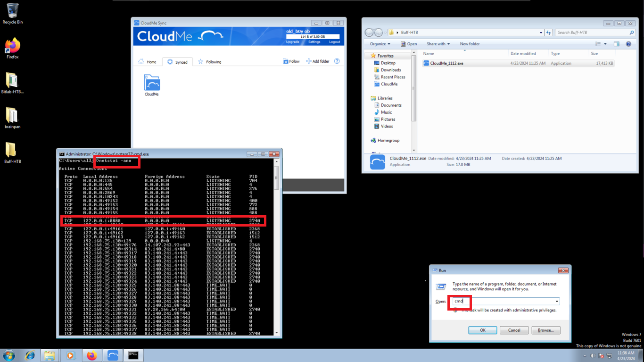This screenshot has width=644, height=362.
Task: Open recent pages dropdown beside Forward button
Action: pos(386,33)
